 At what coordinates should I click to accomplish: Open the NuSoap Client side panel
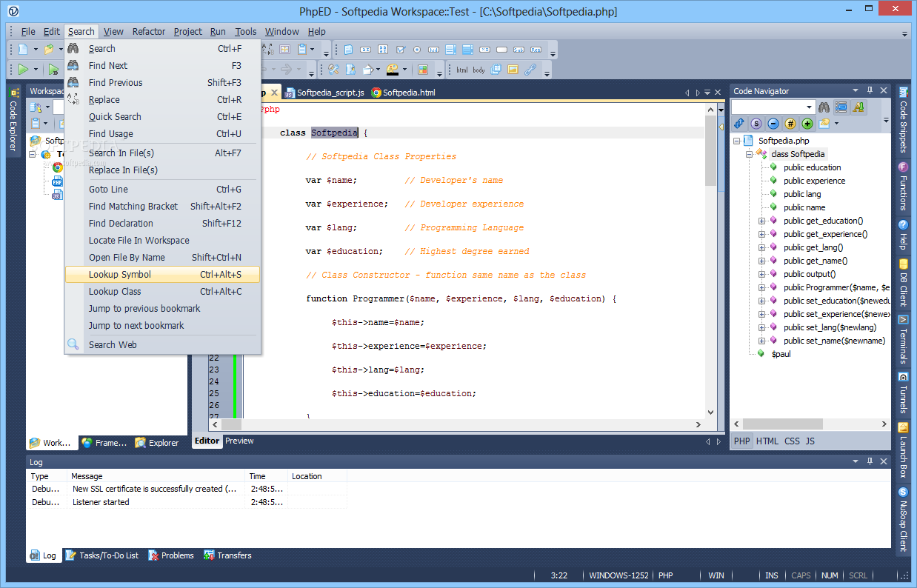903,519
